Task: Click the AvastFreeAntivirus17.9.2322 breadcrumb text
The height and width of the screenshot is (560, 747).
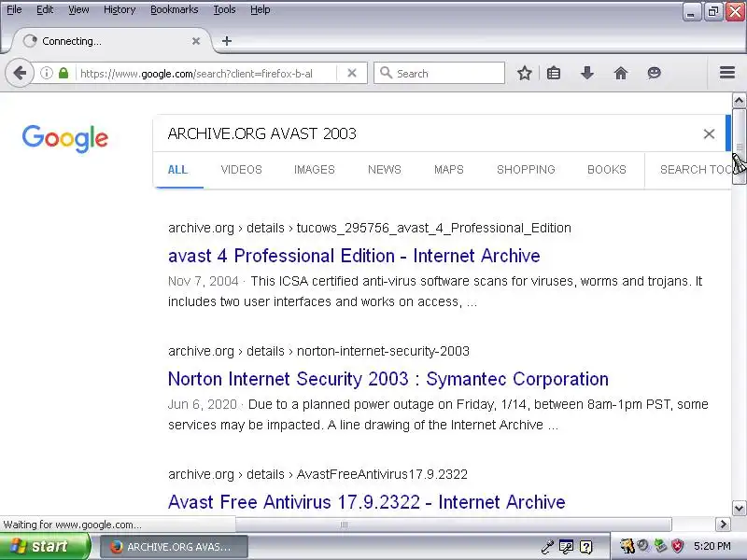Action: [382, 474]
